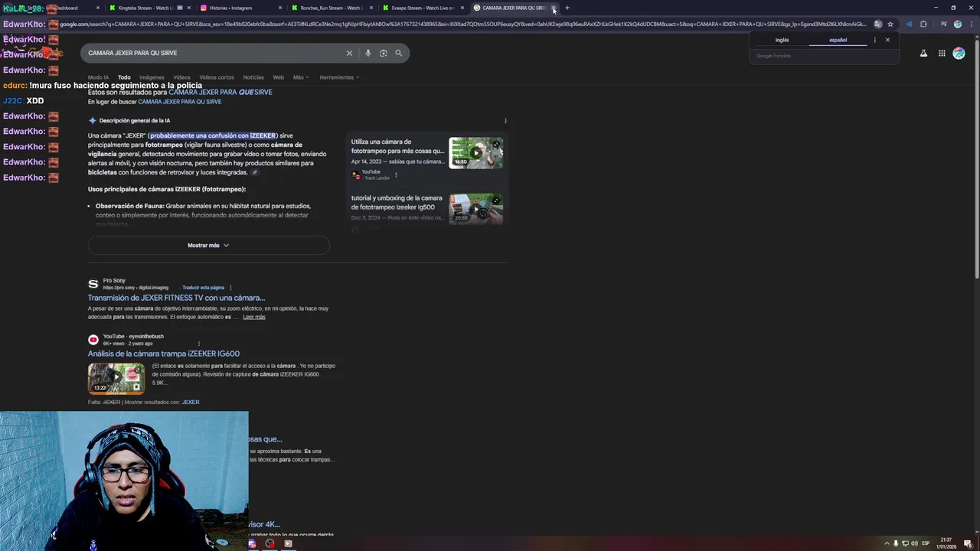The image size is (980, 551).
Task: Select inglés in translate popup
Action: coord(782,40)
